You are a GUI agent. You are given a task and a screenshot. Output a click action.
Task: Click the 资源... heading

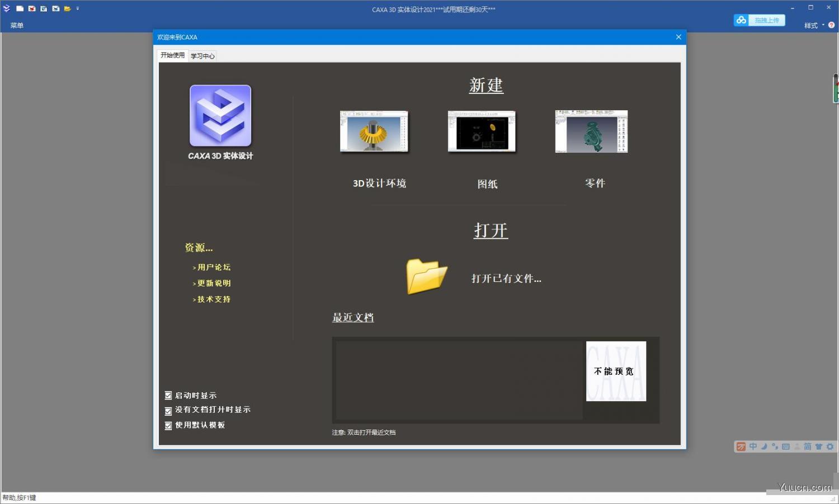[199, 248]
